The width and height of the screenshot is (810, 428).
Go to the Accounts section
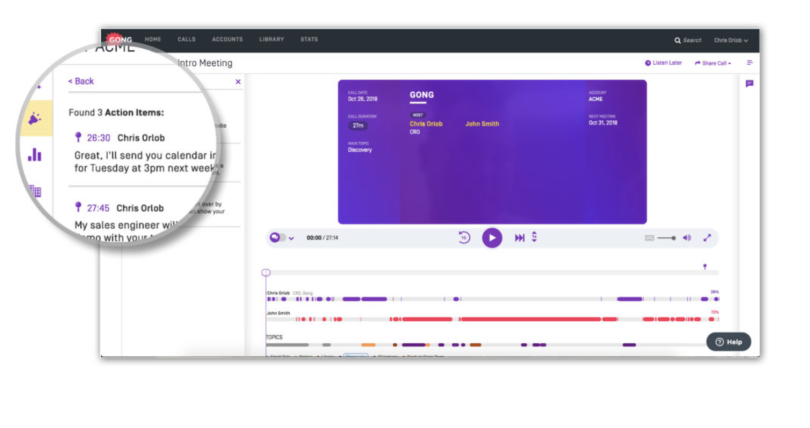227,39
